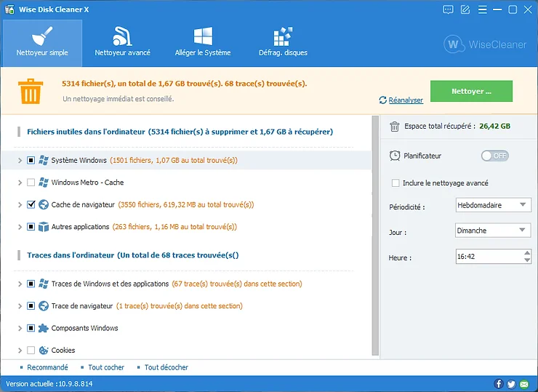Viewport: 538px width, 392px height.
Task: Click the Fichiers inutiles dans l'ordinateur heading
Action: coord(180,132)
